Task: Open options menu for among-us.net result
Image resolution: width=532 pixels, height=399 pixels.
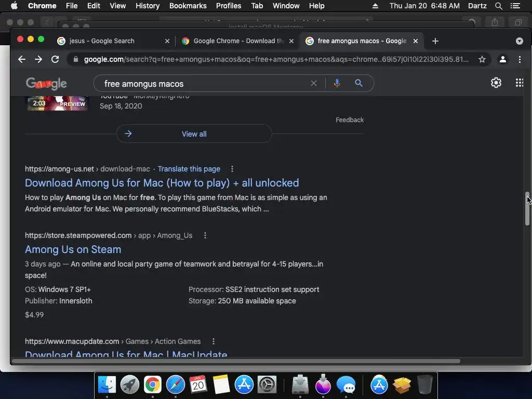Action: [232, 169]
